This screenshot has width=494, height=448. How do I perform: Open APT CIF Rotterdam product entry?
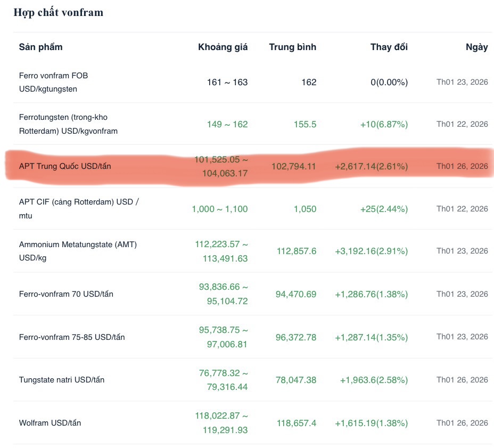79,209
